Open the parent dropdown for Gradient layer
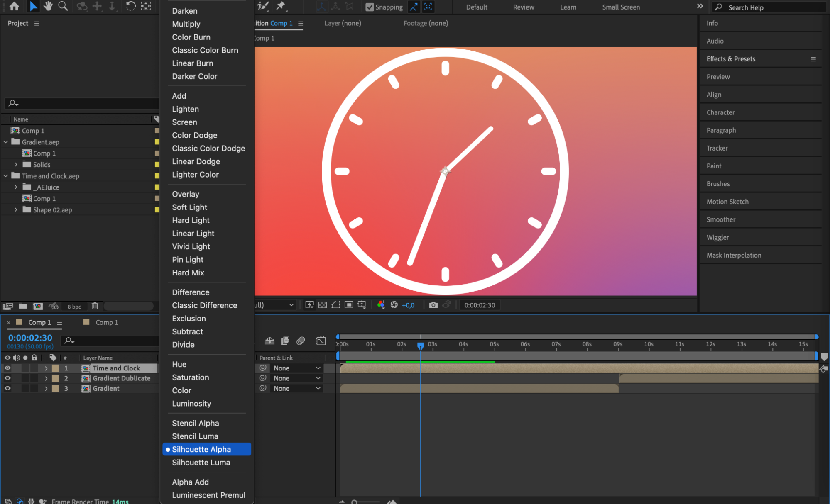This screenshot has height=504, width=830. 296,388
